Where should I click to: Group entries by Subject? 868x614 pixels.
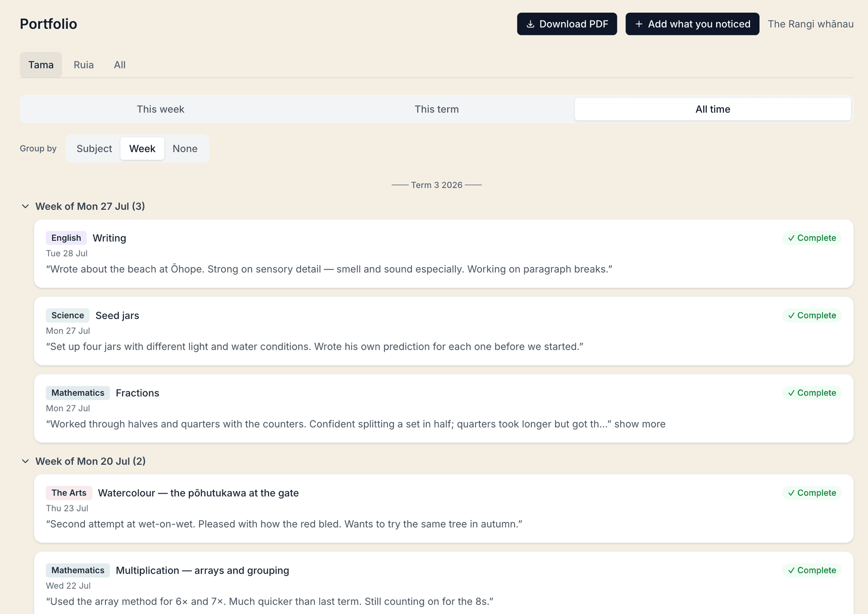(x=94, y=149)
